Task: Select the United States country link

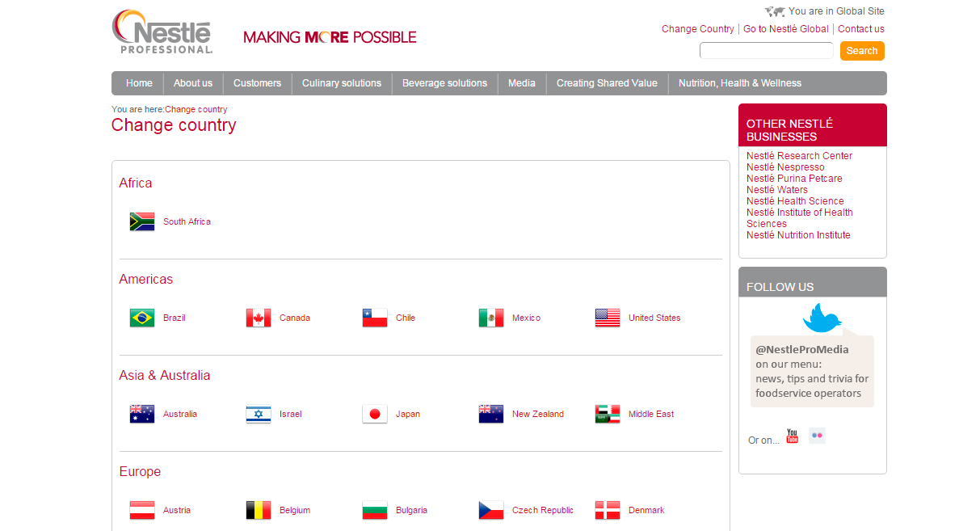Action: click(x=654, y=318)
